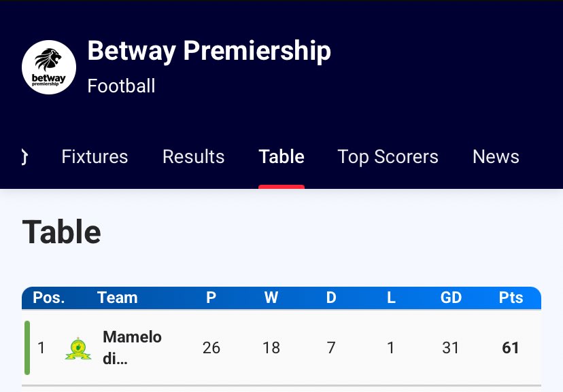Viewport: 563px width, 392px height.
Task: Click the Pts column header
Action: click(x=511, y=298)
